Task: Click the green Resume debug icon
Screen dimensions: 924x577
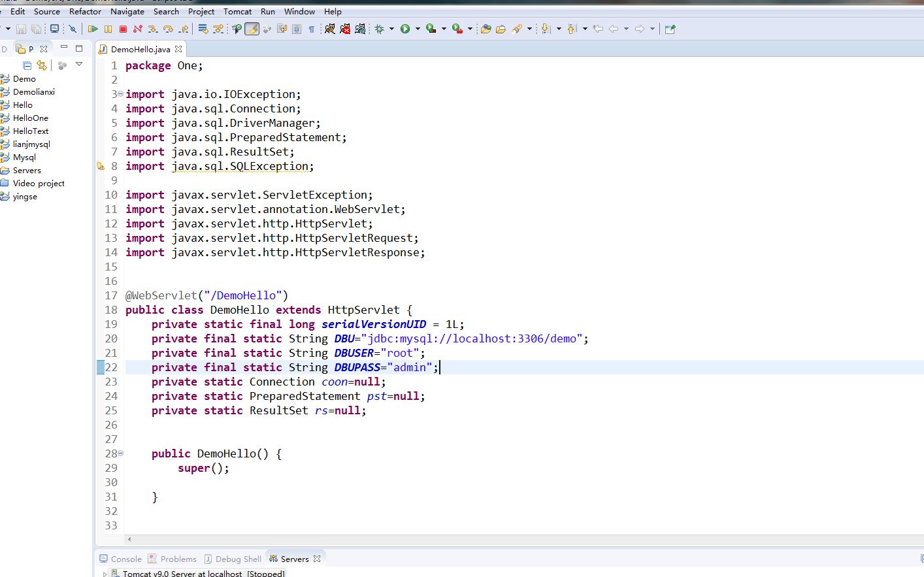Action: (x=93, y=29)
